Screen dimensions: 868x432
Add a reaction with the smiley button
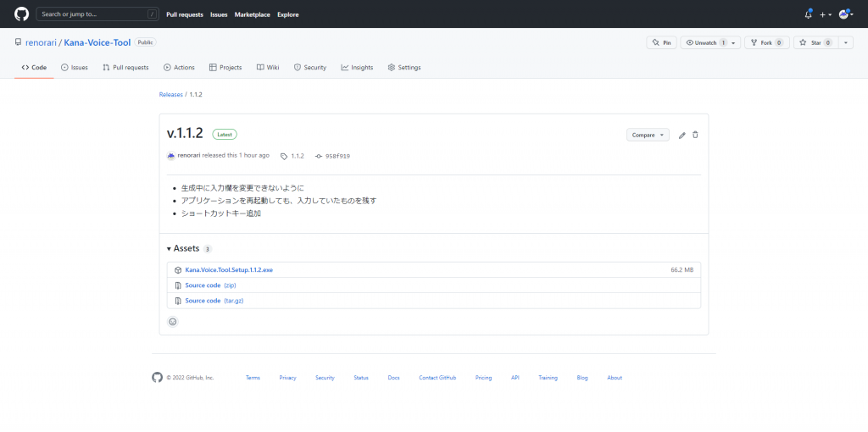173,321
